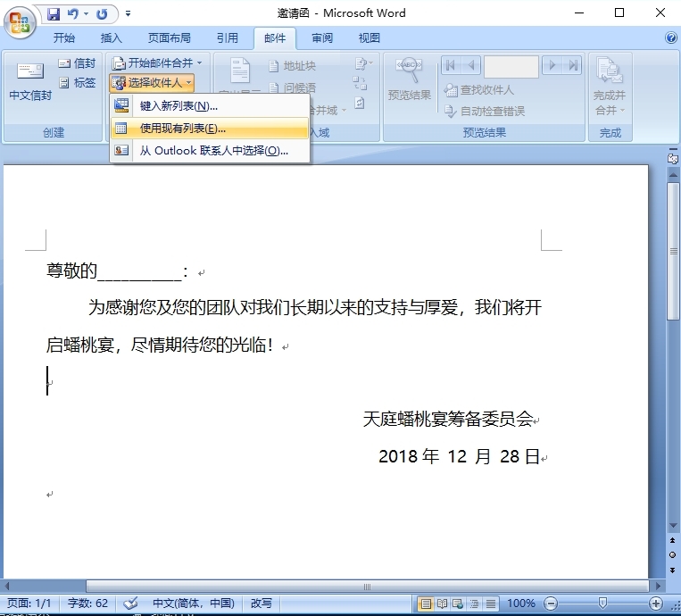Screen dimensions: 681x616
Task: Open select browse object button
Action: 673,554
